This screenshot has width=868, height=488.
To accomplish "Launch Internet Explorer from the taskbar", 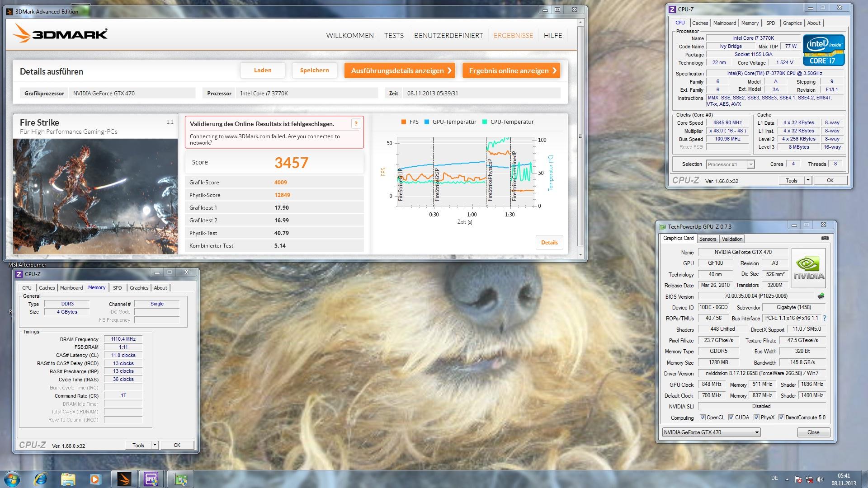I will tap(41, 479).
